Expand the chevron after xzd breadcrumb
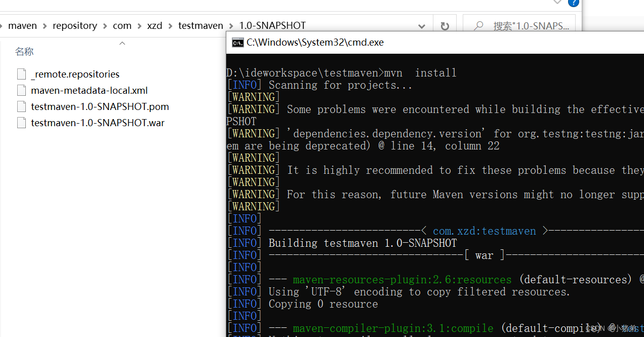This screenshot has height=337, width=644. pyautogui.click(x=170, y=26)
